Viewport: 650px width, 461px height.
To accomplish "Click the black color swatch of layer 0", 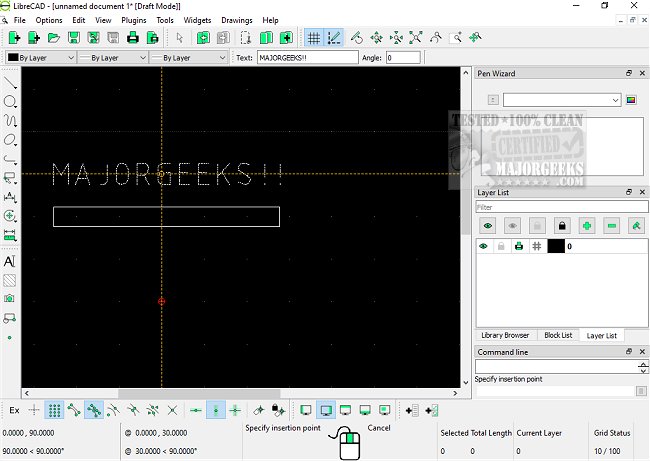I will 555,246.
